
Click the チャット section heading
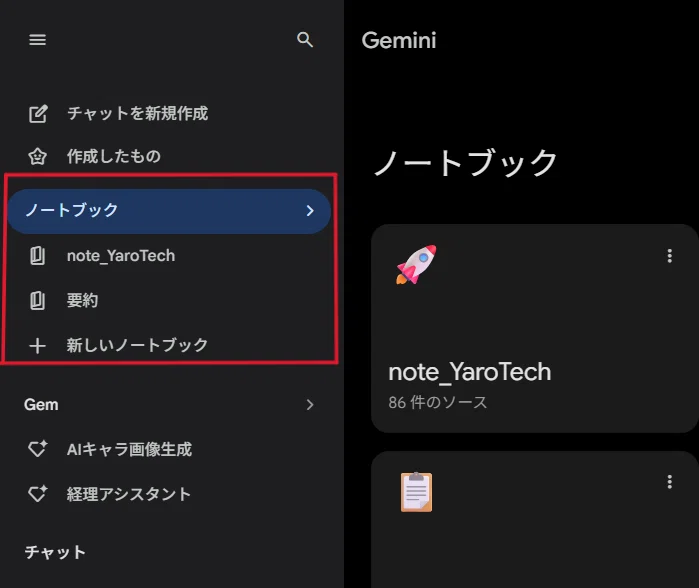55,552
